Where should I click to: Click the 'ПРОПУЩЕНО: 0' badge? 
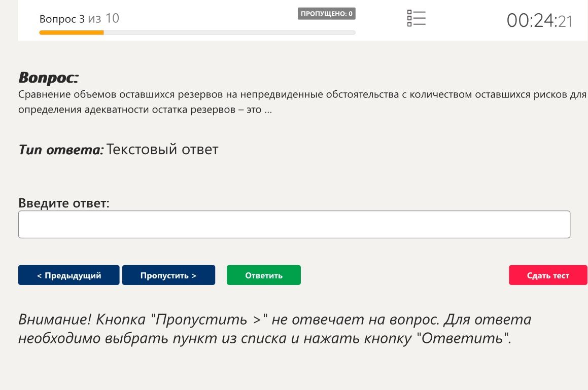[327, 14]
